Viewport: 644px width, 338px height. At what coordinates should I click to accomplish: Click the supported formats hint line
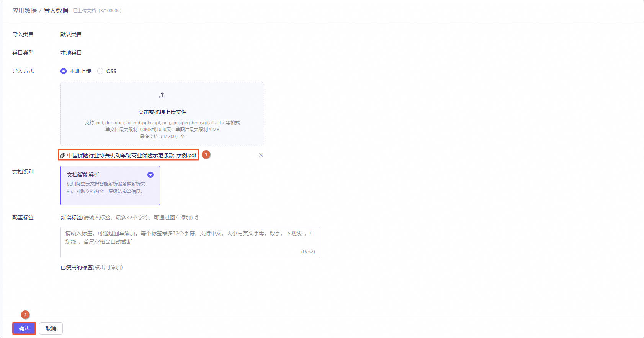162,123
